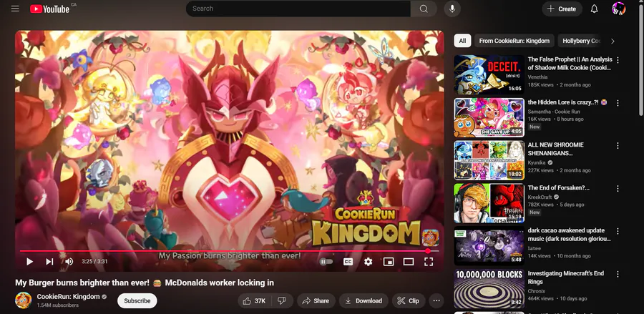
Task: Open Samantha - Cookie Run channel
Action: click(554, 112)
